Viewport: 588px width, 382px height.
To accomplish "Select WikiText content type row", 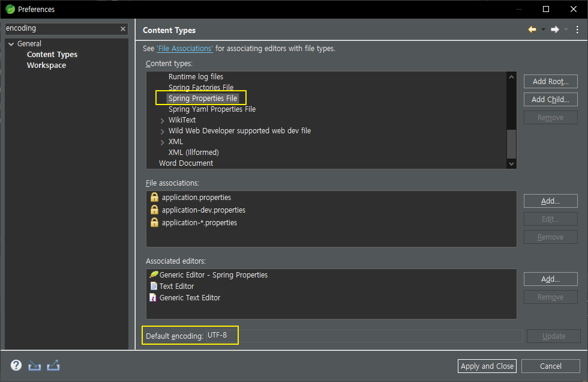I will [x=182, y=120].
